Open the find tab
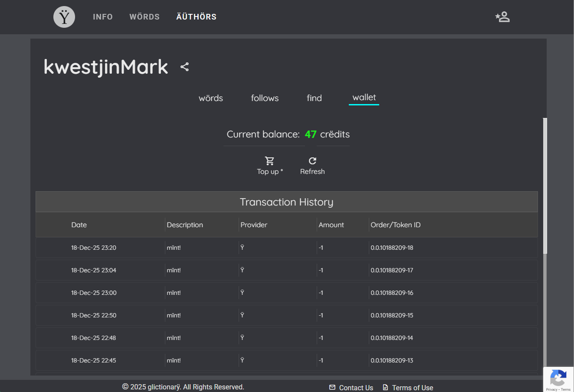The image size is (574, 392). 314,98
